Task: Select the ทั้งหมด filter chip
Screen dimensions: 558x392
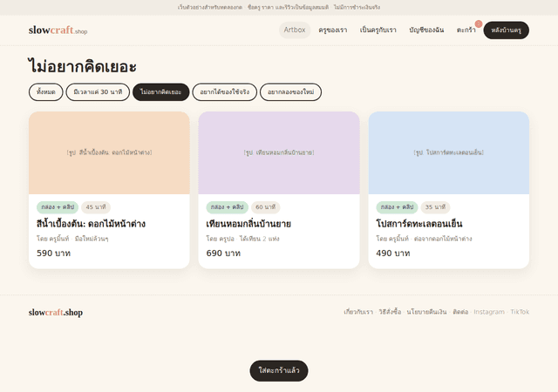Action: click(x=46, y=92)
